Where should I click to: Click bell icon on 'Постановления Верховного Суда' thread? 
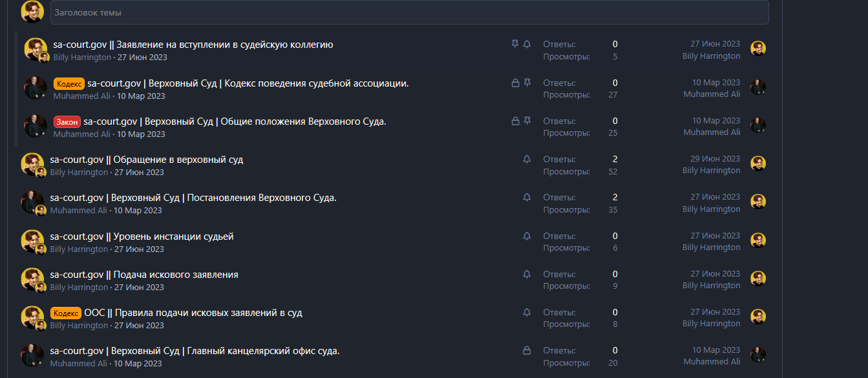click(527, 197)
